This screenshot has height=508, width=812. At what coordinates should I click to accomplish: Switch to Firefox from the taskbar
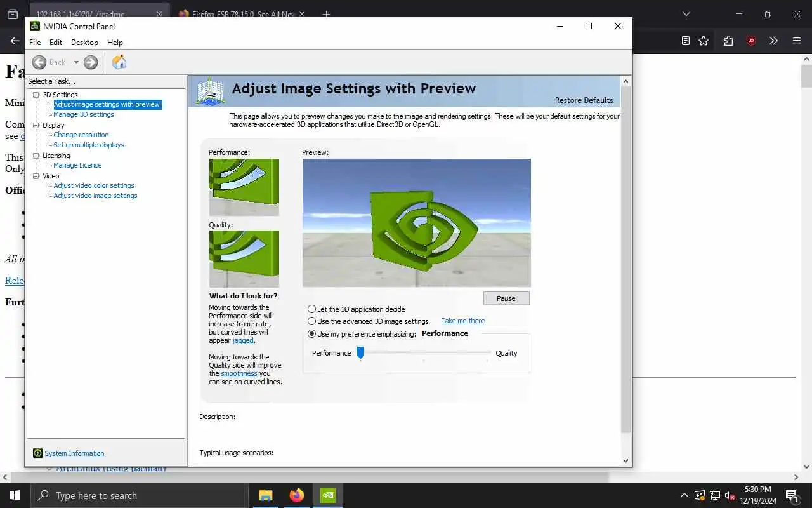[x=296, y=495]
